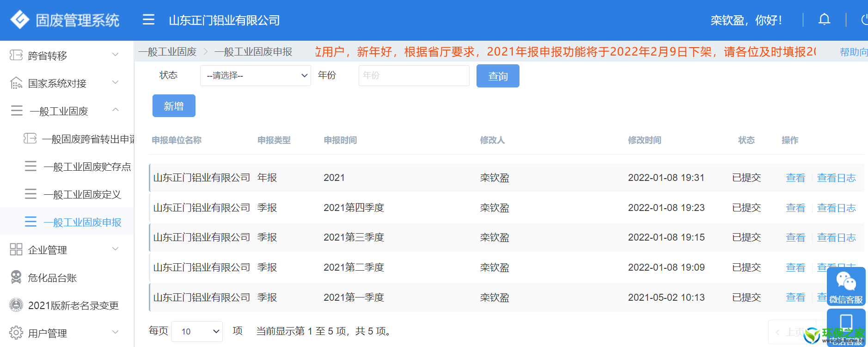Click 已提交 status in 2021第二季度 row
Screen dimensions: 868x347
[746, 267]
